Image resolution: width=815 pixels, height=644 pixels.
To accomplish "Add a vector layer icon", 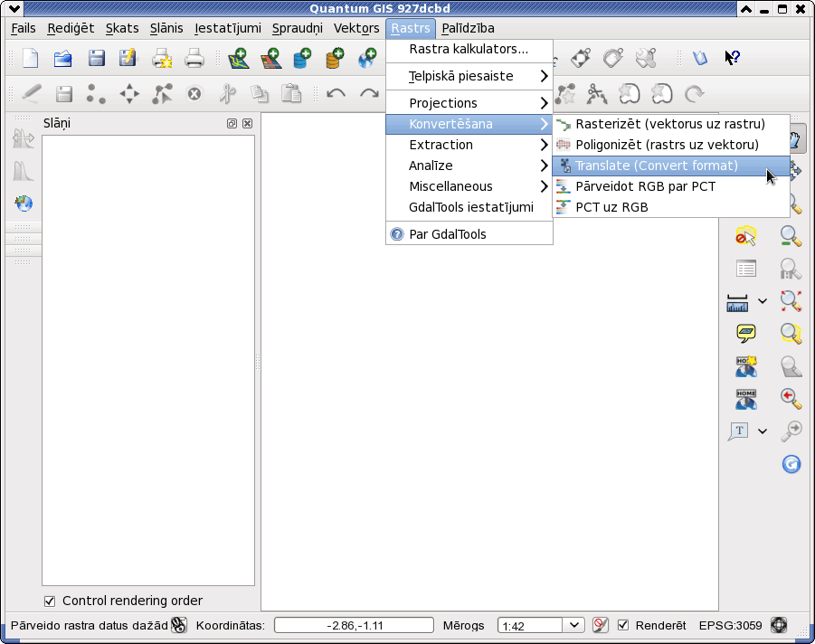I will tap(239, 58).
